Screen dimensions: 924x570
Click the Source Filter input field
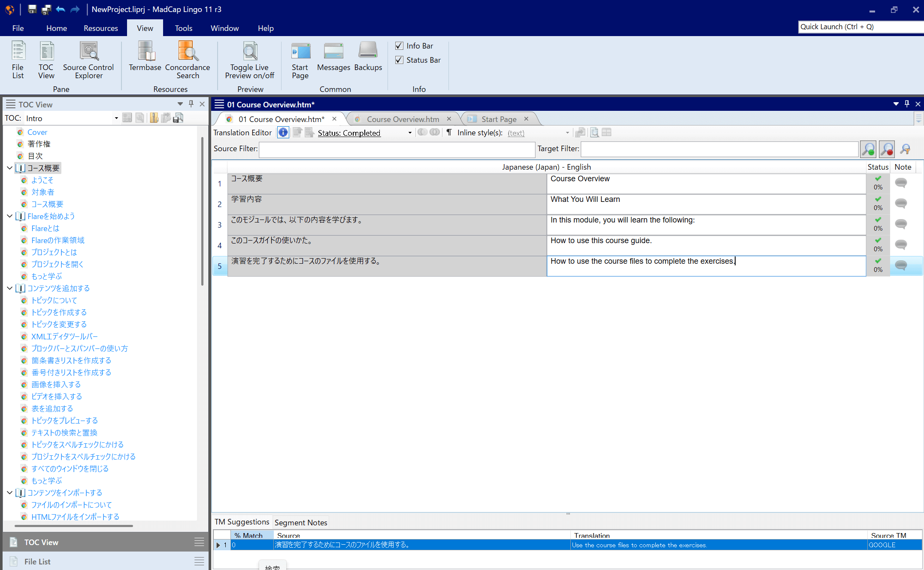point(397,149)
